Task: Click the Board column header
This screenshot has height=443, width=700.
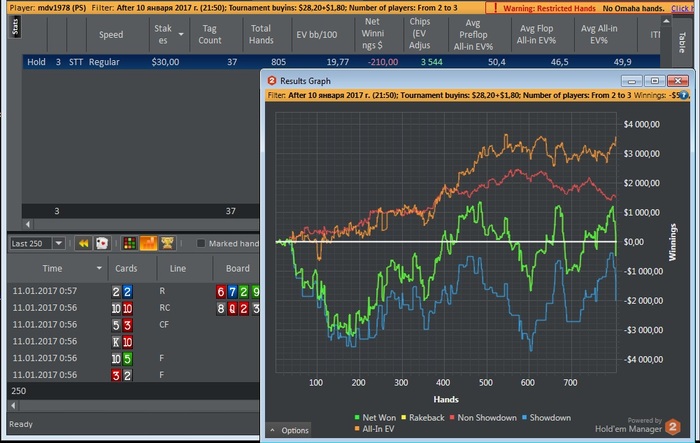Action: tap(238, 268)
